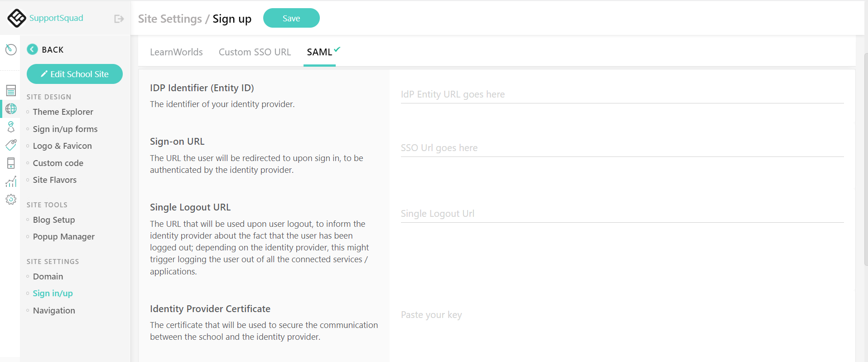Select Theme Explorer under Site Design

coord(63,112)
